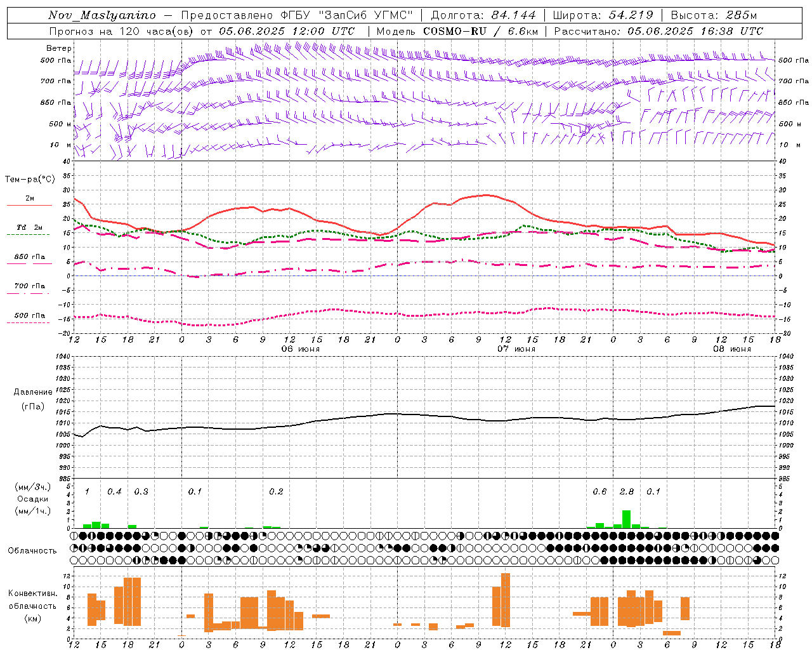The image size is (812, 650).
Task: Click the station name Nov_Maslyanino
Action: click(101, 15)
